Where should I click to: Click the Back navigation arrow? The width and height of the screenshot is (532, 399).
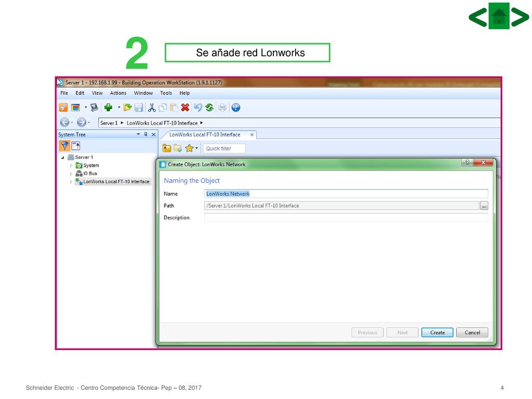64,122
